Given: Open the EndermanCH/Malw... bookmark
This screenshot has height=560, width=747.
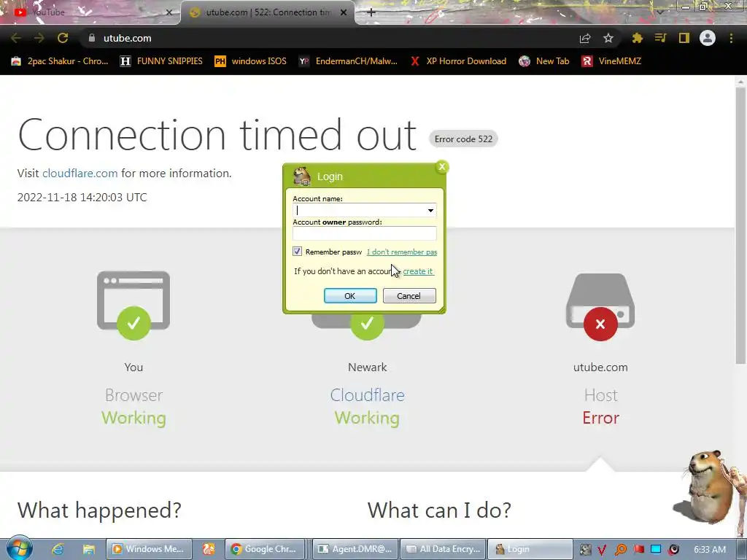Looking at the screenshot, I should (348, 61).
